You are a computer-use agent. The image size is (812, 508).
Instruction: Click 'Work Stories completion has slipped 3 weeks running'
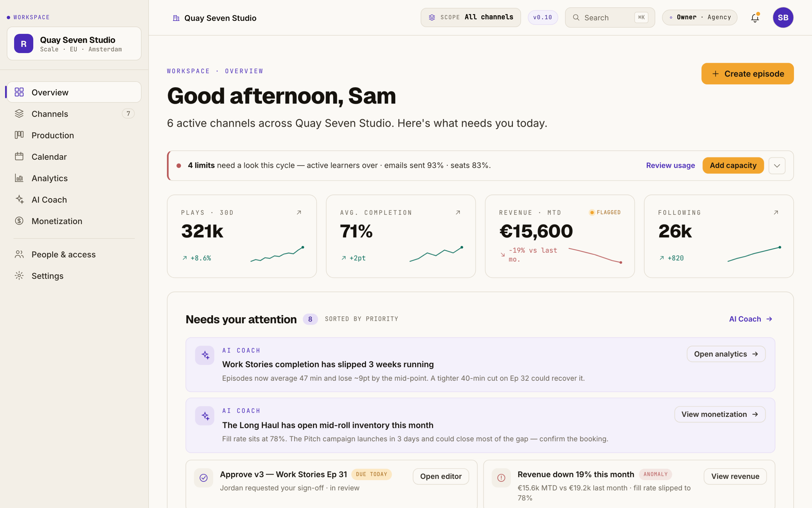pos(328,364)
